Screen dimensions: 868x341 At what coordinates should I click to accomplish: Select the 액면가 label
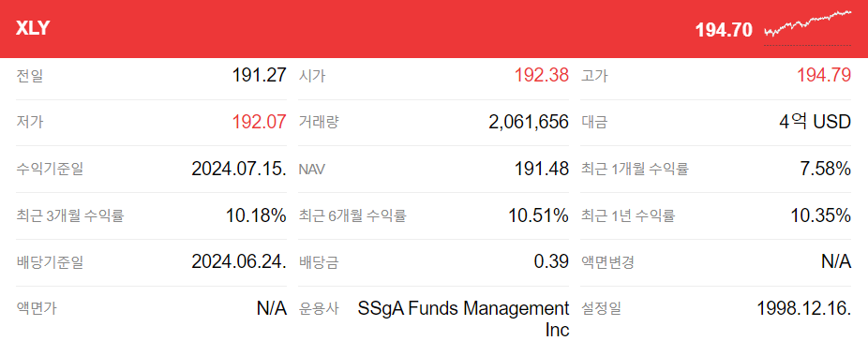[x=37, y=308]
